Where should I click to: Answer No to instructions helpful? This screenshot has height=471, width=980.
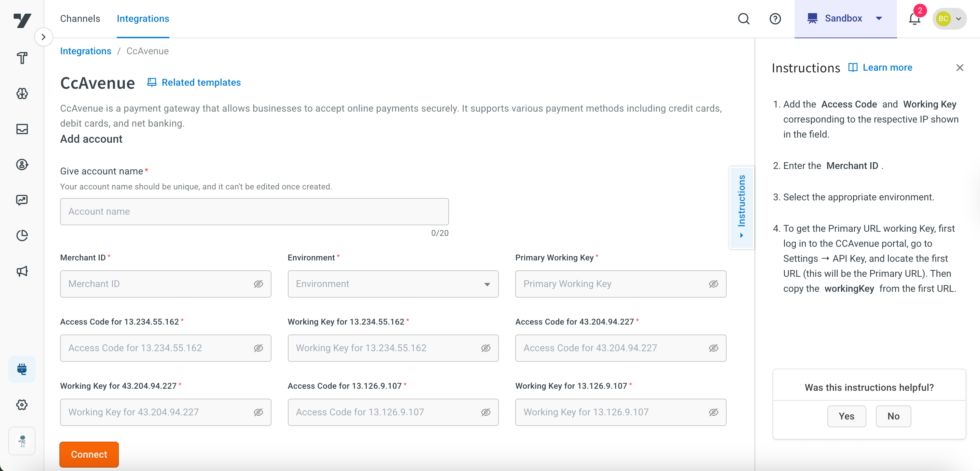coord(893,416)
